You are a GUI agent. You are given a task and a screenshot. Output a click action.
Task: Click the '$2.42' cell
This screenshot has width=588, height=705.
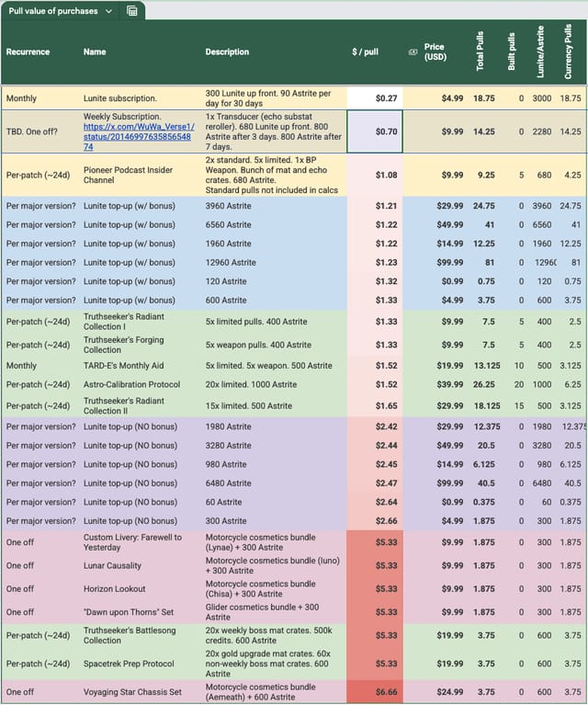tap(375, 426)
